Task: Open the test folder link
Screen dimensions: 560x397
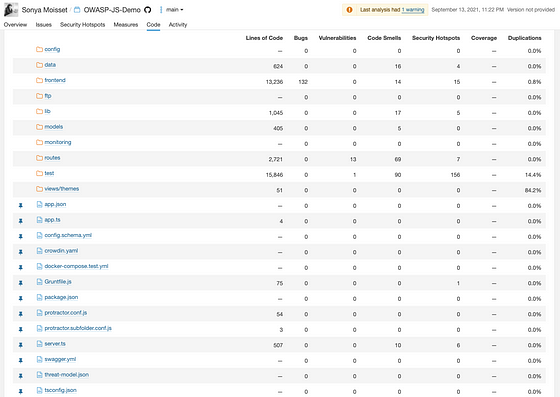Action: click(x=49, y=174)
